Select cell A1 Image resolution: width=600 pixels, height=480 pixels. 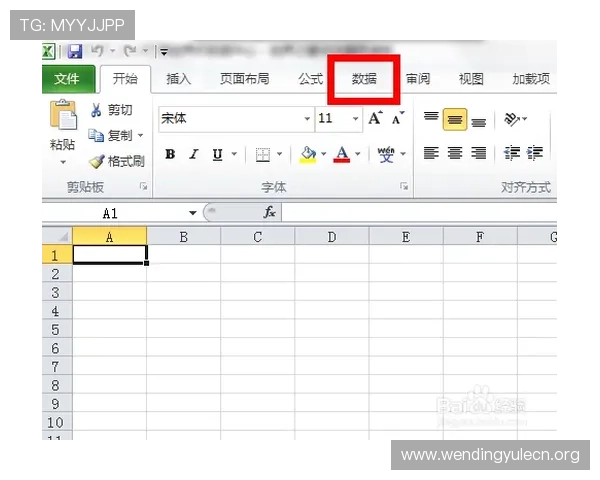(x=109, y=255)
